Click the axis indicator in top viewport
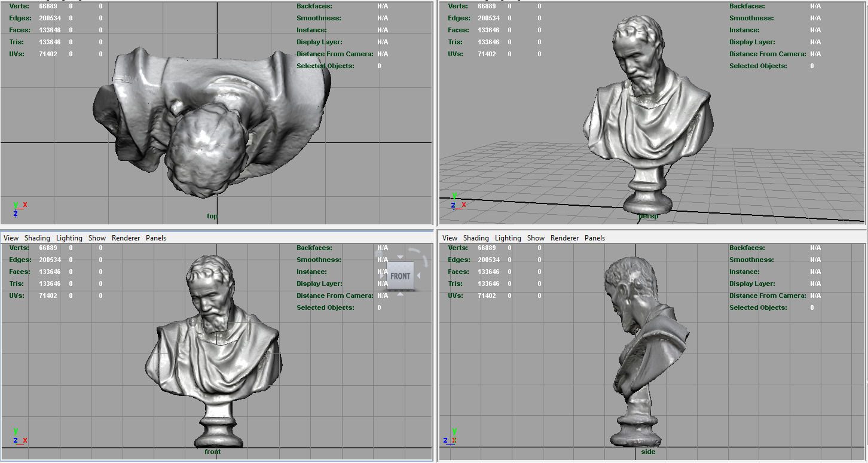Screen dimensions: 868x463 click(19, 209)
